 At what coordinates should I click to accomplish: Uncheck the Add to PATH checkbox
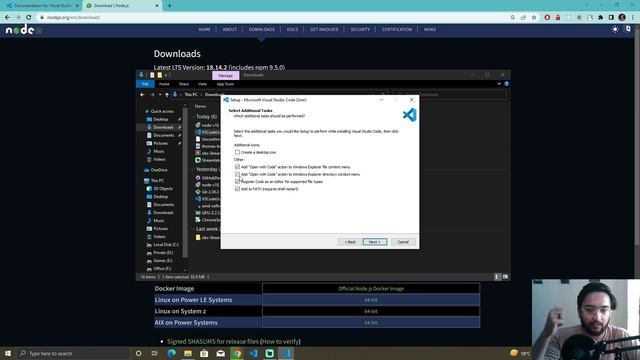coord(237,189)
